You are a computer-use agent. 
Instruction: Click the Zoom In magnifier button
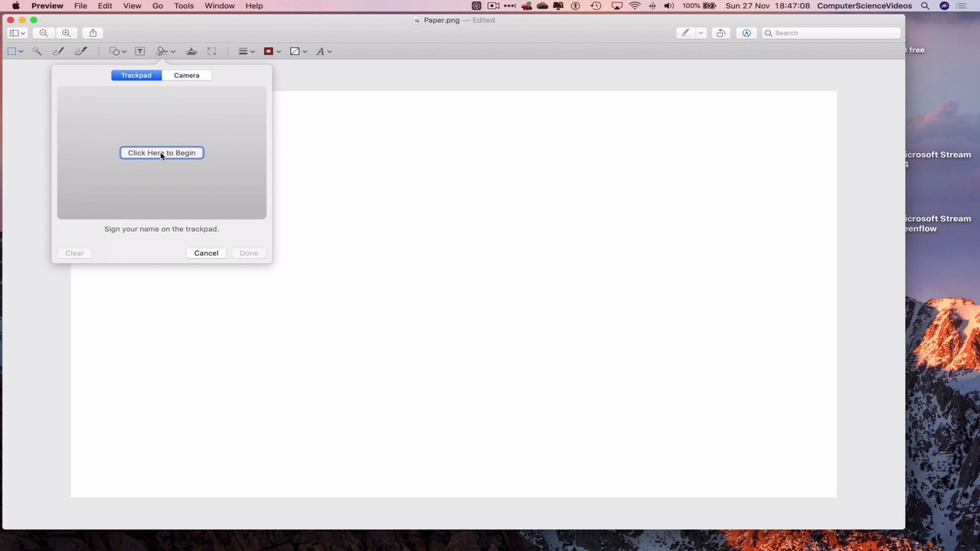(x=67, y=33)
